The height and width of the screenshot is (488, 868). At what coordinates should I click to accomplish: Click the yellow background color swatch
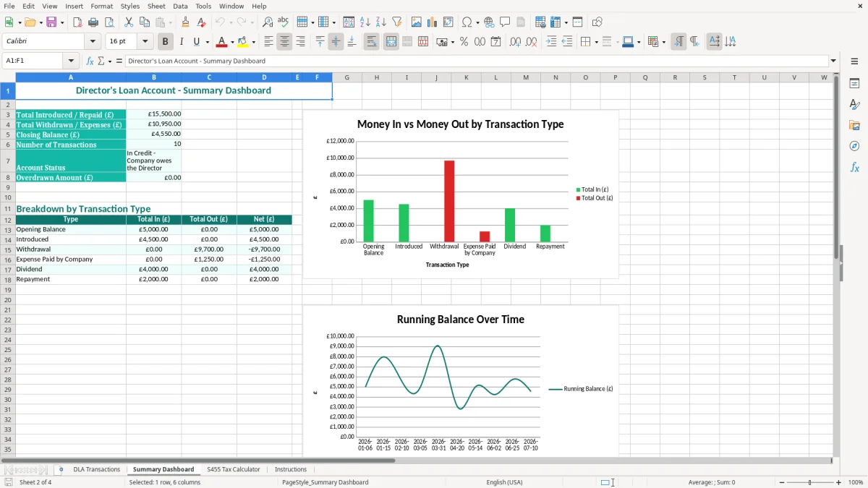click(243, 42)
